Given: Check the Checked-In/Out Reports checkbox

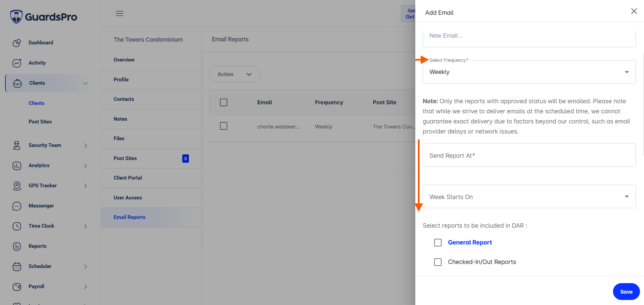Looking at the screenshot, I should click(438, 262).
